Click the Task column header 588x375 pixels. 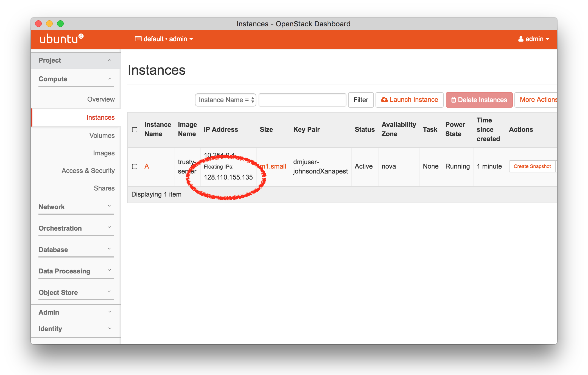[430, 130]
